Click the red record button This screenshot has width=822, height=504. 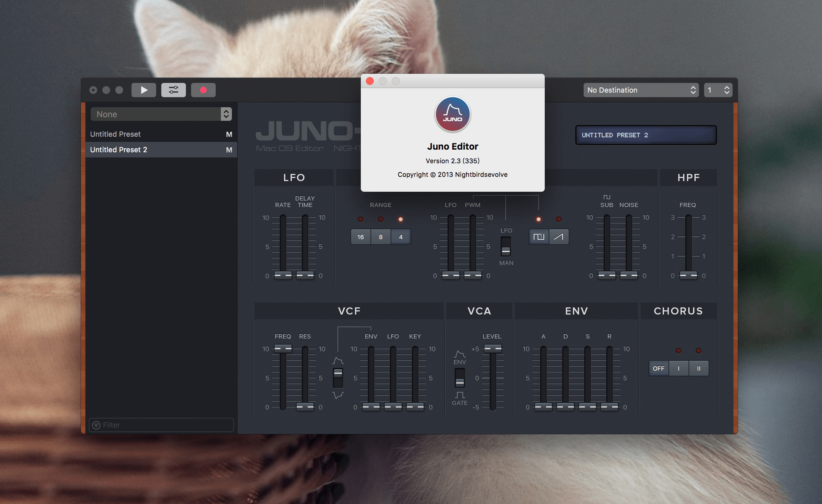coord(203,90)
